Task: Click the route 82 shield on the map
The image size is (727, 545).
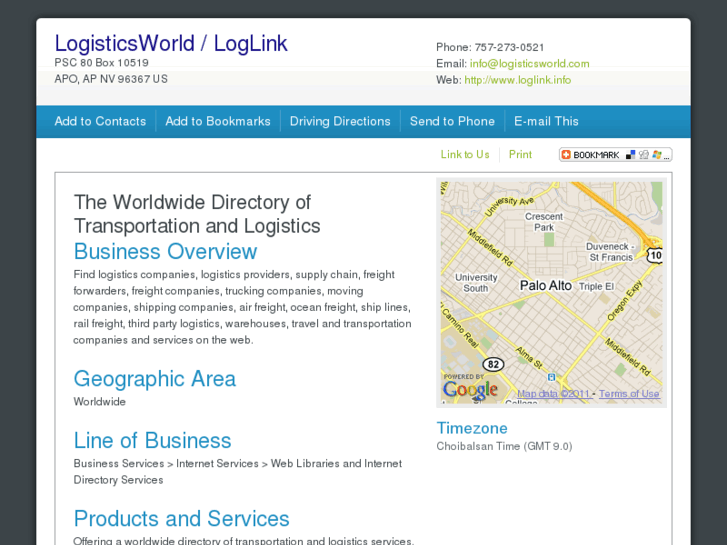Action: 493,365
